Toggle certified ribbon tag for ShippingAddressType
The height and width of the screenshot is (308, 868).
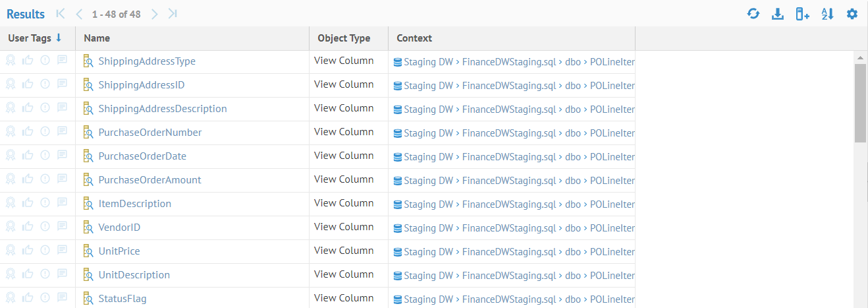pyautogui.click(x=11, y=61)
